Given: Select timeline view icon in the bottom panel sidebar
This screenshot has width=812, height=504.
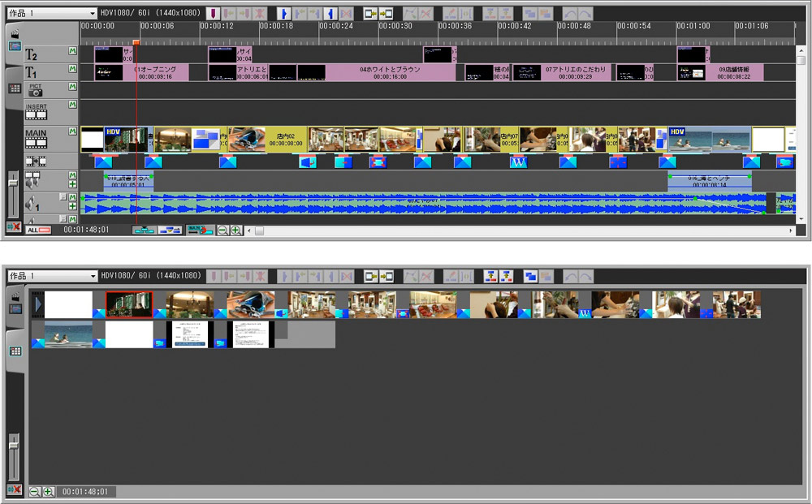Looking at the screenshot, I should (15, 309).
